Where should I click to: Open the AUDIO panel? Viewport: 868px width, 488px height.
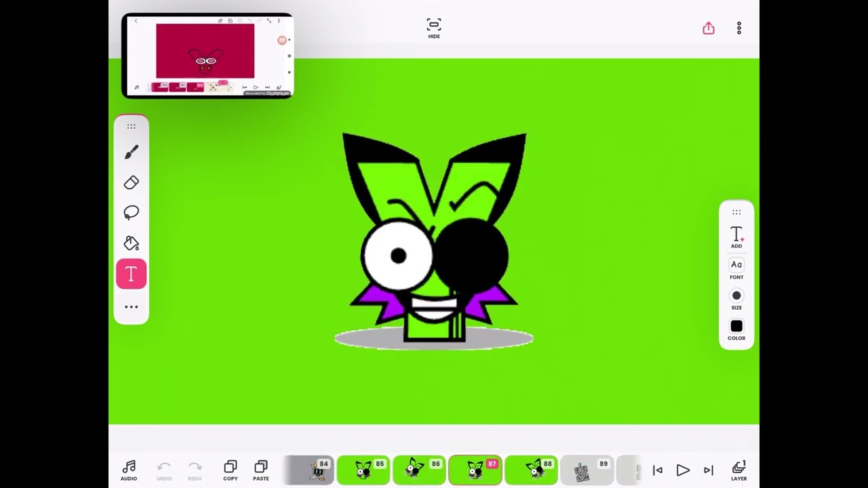click(x=129, y=470)
